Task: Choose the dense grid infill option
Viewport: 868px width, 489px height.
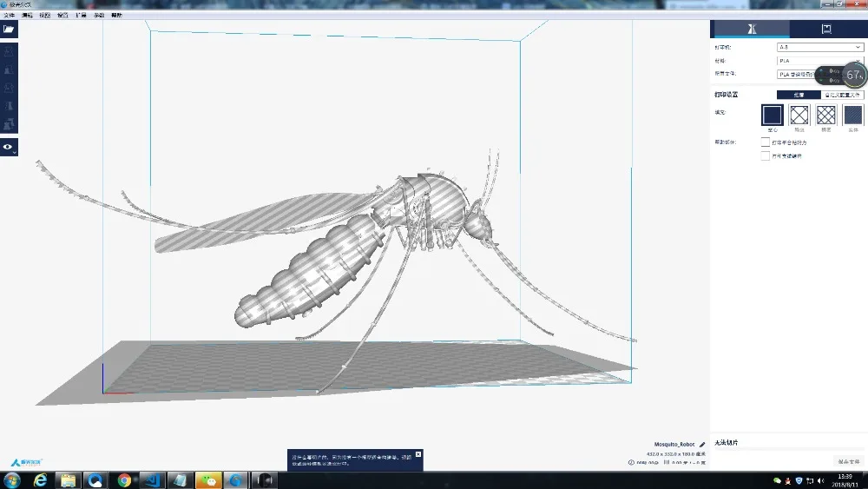Action: pos(826,116)
